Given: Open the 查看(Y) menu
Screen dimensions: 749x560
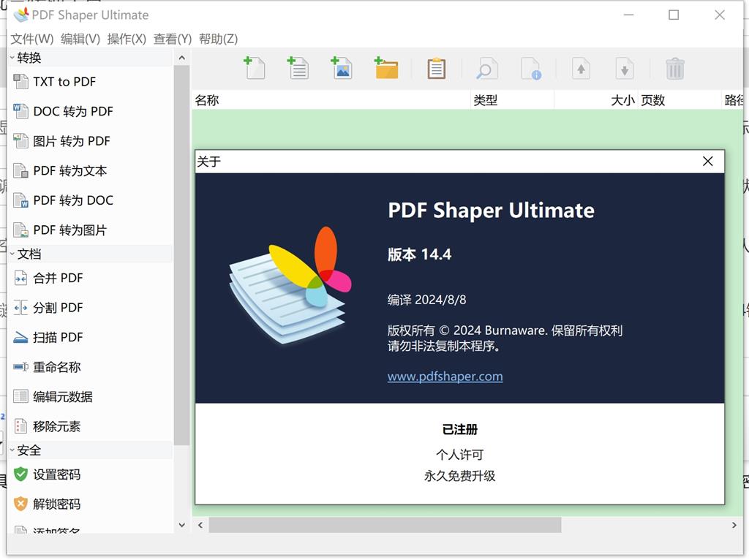Looking at the screenshot, I should pyautogui.click(x=173, y=39).
